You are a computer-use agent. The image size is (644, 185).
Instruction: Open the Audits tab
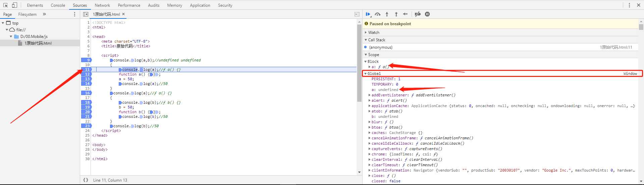[x=154, y=5]
